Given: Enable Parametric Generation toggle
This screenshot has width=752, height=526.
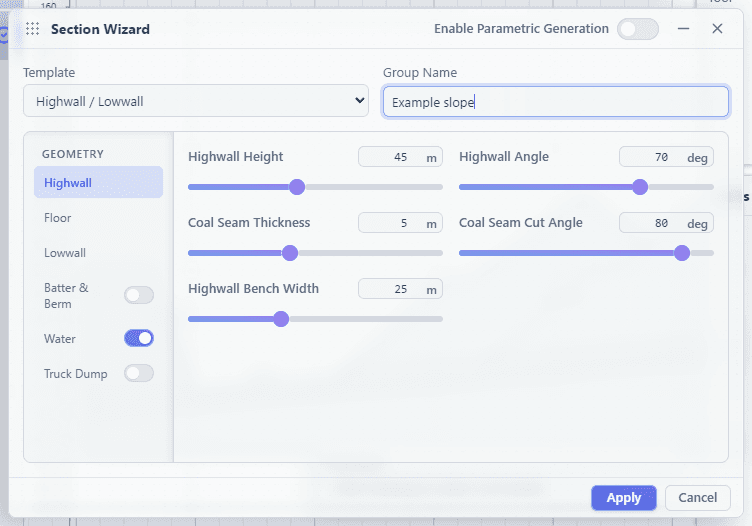Looking at the screenshot, I should pos(638,29).
